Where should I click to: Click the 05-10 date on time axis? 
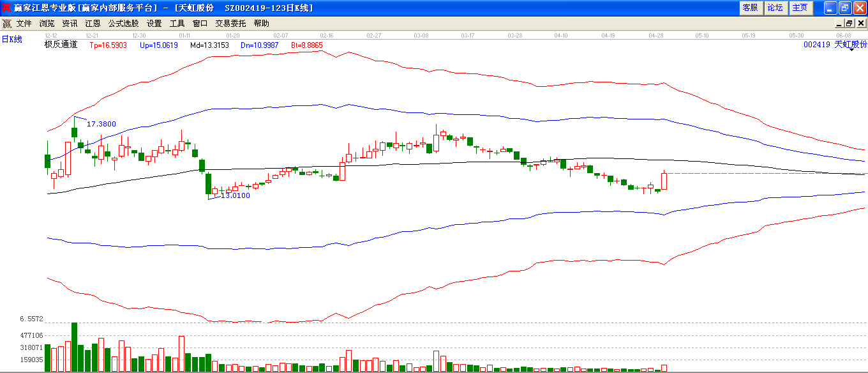click(x=702, y=35)
